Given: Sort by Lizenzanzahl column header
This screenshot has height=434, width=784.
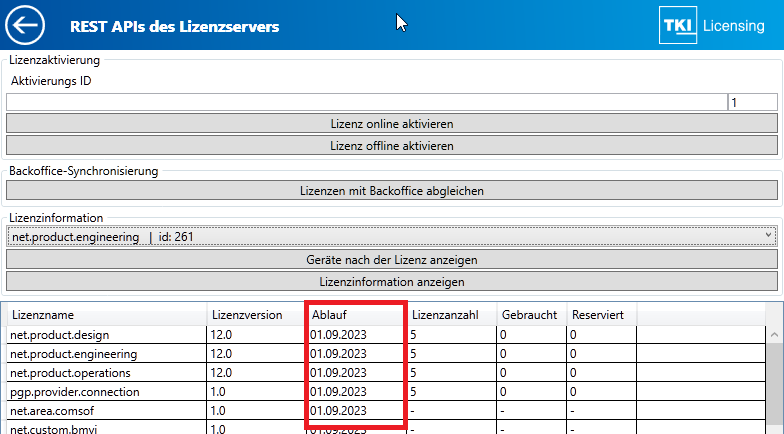Looking at the screenshot, I should 452,315.
